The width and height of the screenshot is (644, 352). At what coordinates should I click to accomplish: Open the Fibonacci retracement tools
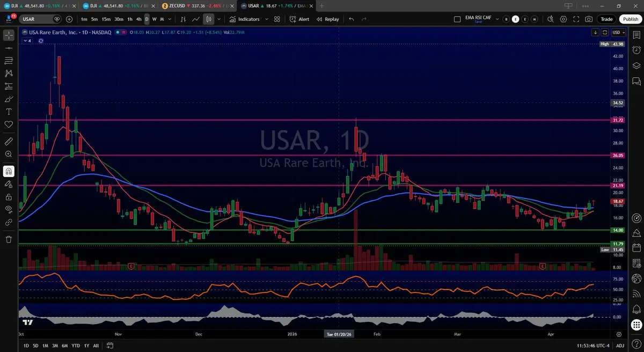(9, 61)
